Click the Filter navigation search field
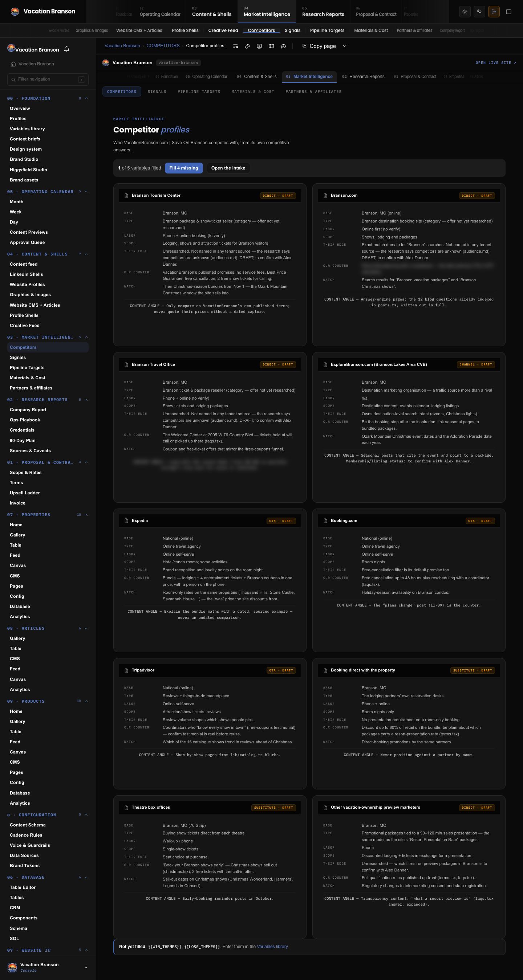This screenshot has height=980, width=523. pos(48,79)
